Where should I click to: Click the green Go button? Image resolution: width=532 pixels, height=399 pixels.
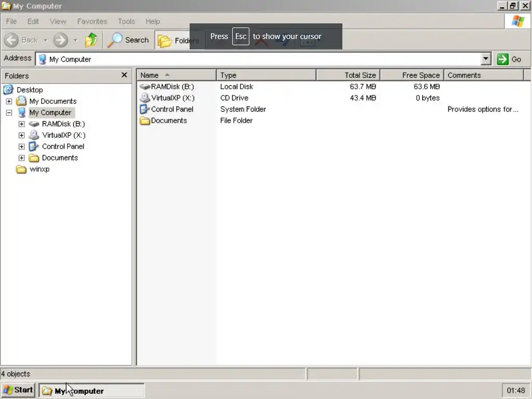tap(509, 59)
